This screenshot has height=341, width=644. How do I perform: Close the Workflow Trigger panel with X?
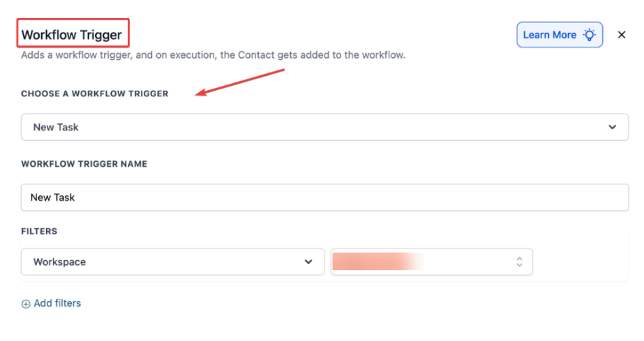[x=622, y=35]
